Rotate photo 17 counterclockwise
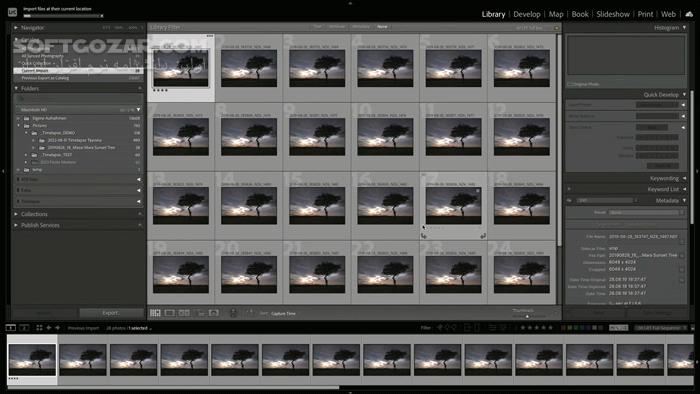This screenshot has height=394, width=700. 424,236
